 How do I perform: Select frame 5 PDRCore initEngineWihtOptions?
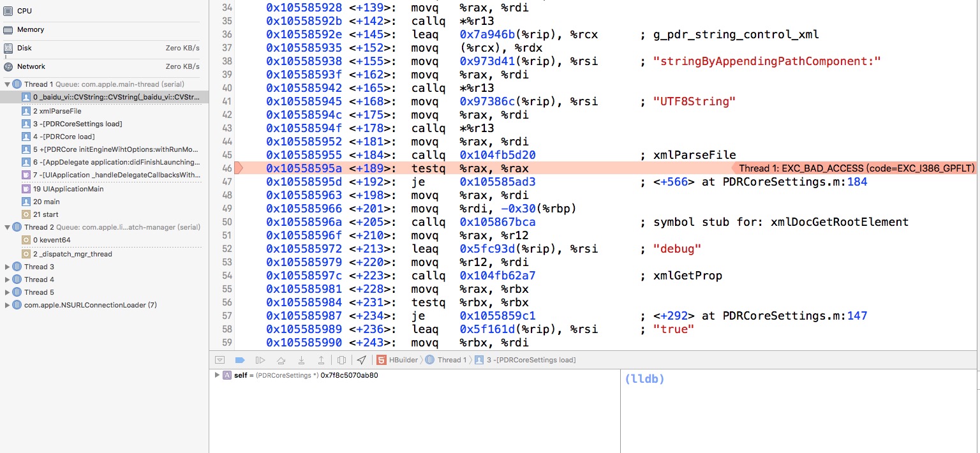click(x=104, y=149)
